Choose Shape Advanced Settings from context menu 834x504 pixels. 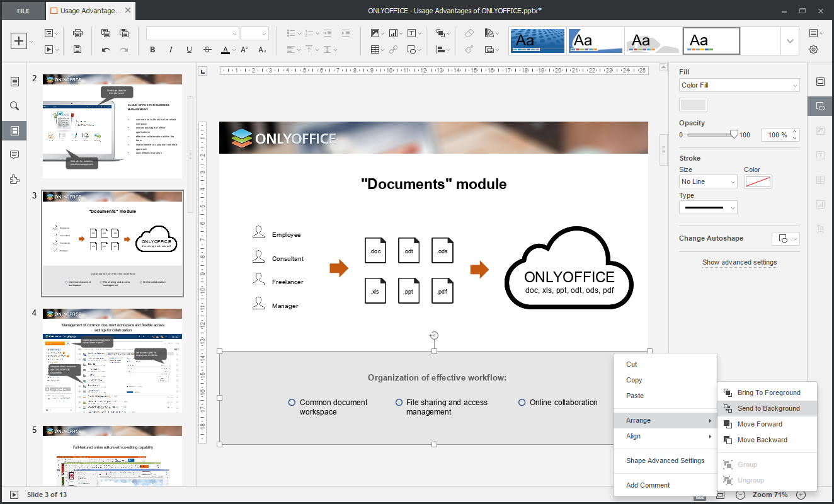coord(665,461)
